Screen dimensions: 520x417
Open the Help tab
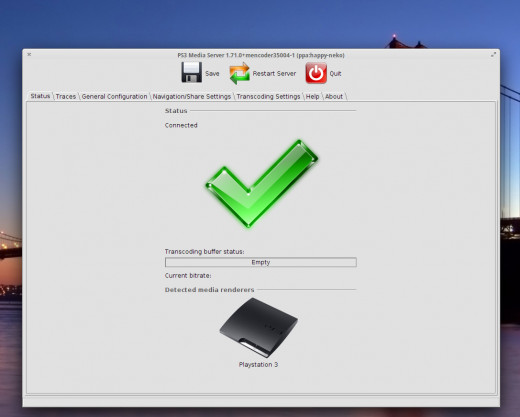312,96
